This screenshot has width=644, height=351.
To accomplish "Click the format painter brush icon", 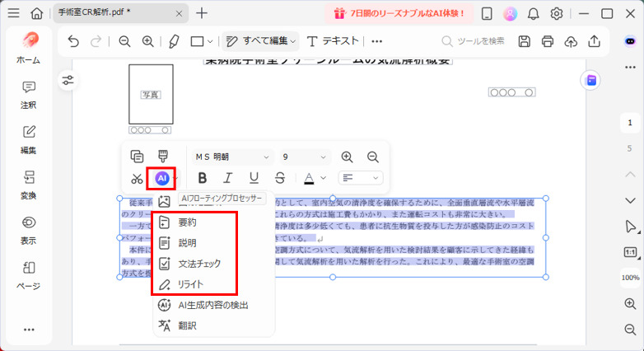I will (163, 157).
